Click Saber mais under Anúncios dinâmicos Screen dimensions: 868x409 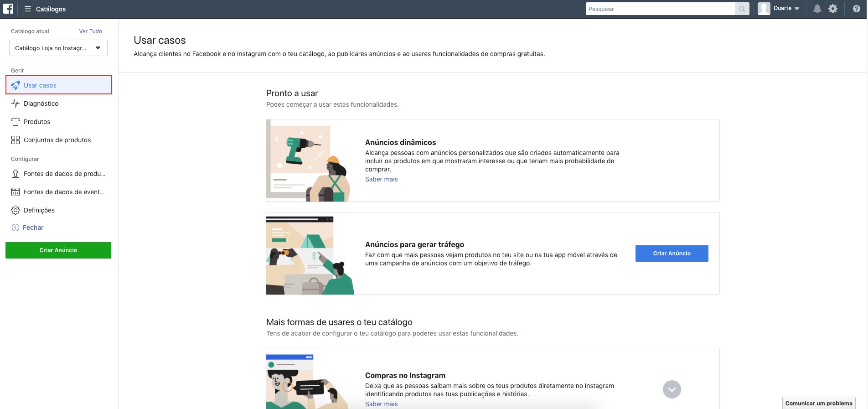[x=381, y=179]
